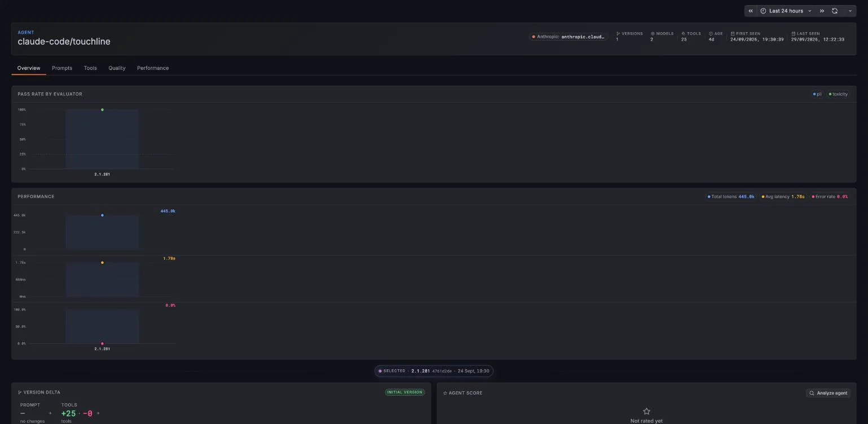Click the error rate data point marker
This screenshot has width=868, height=424.
[x=102, y=343]
